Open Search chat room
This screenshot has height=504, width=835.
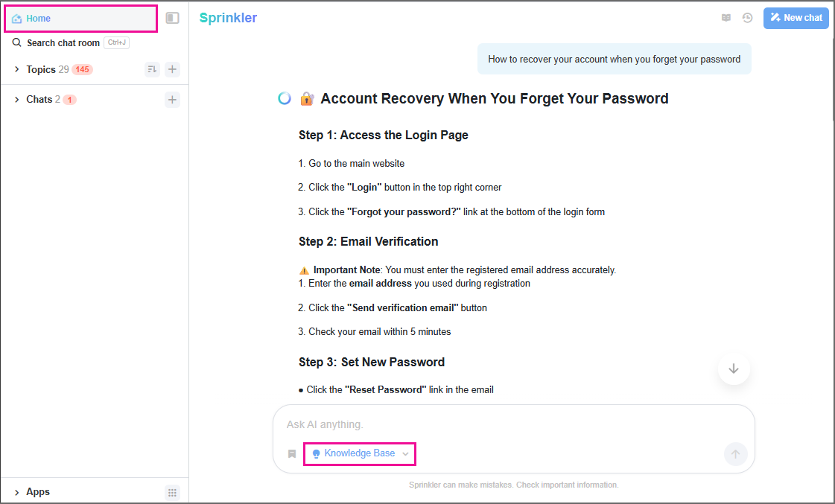(63, 43)
